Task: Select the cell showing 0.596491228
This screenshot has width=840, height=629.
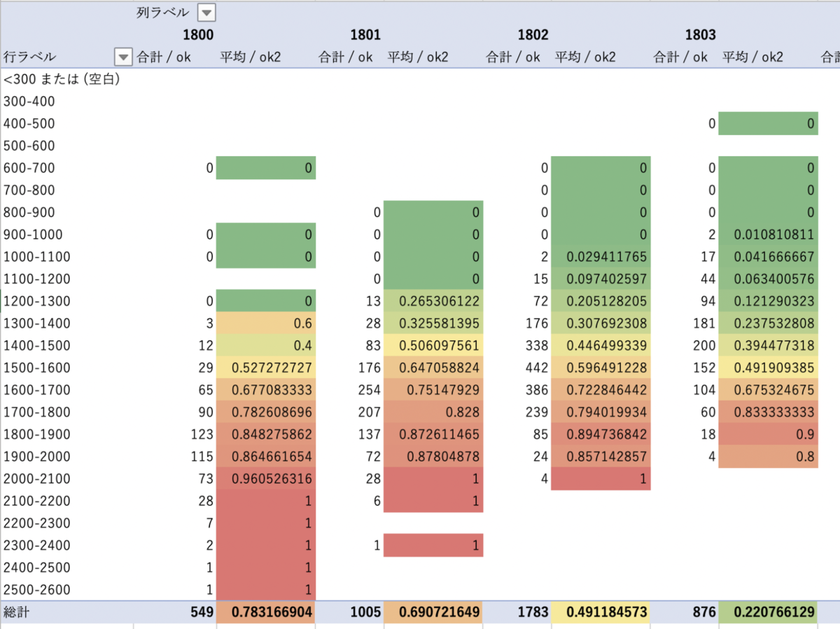Action: pos(601,368)
